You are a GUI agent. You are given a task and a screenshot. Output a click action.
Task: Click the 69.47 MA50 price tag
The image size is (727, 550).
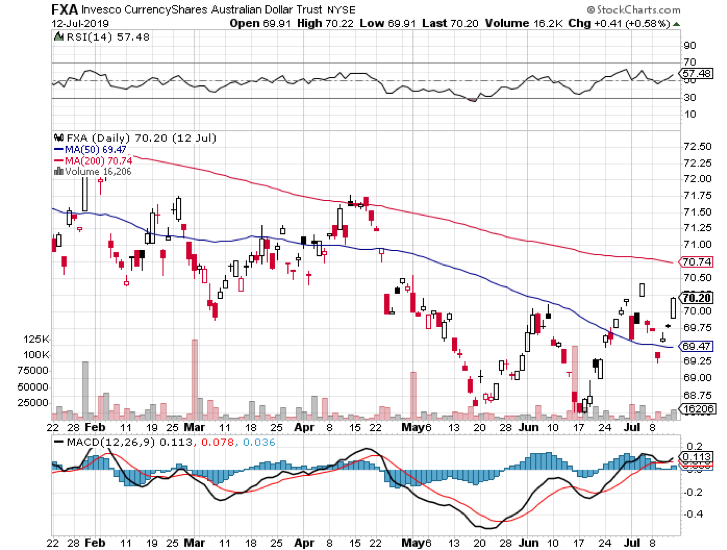(x=696, y=346)
